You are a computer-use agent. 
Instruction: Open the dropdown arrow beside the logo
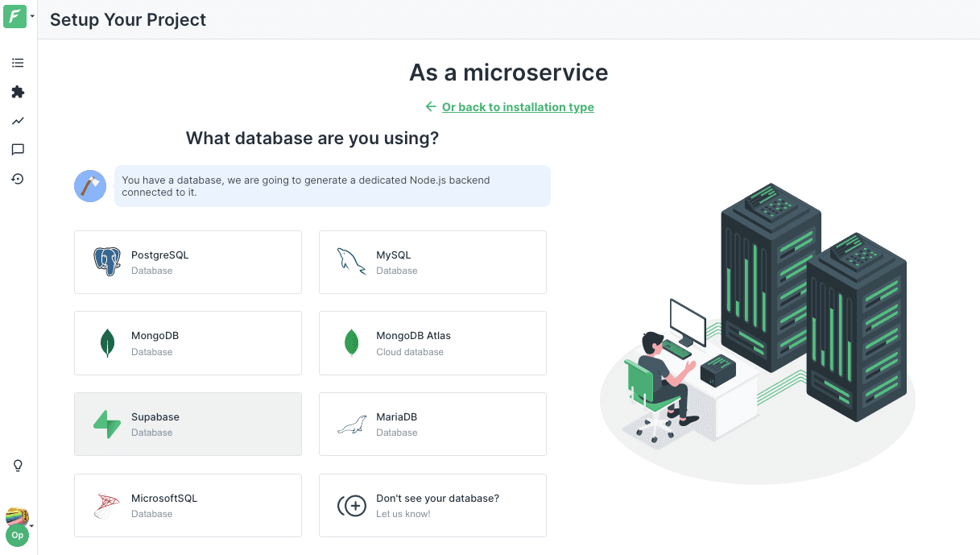[32, 16]
